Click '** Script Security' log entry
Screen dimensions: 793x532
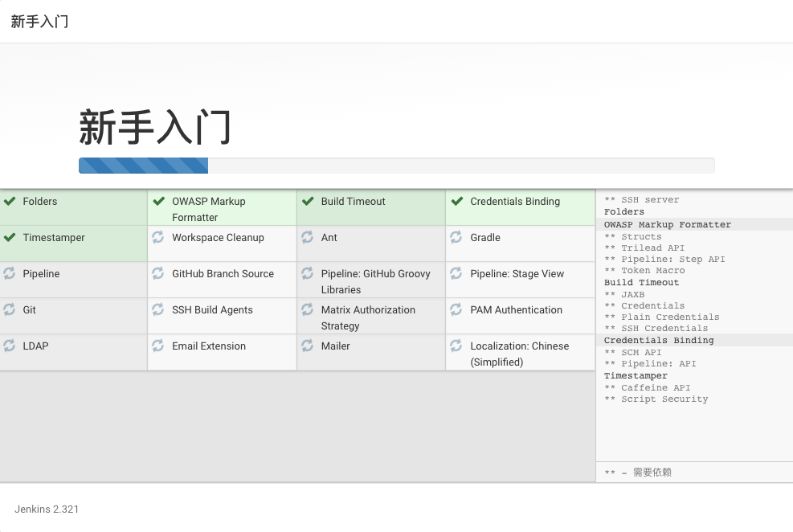point(656,399)
